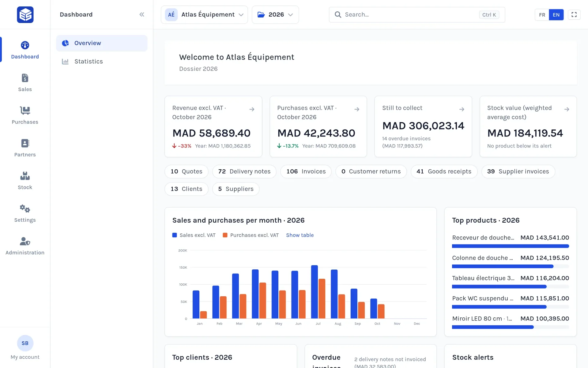Switch language to EN

(556, 15)
